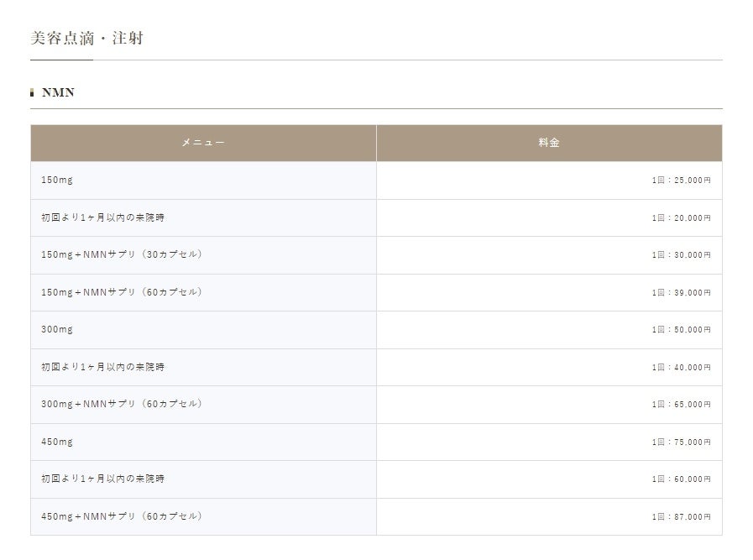The image size is (753, 560).
Task: Click the price 1回：60,000円
Action: click(x=681, y=479)
